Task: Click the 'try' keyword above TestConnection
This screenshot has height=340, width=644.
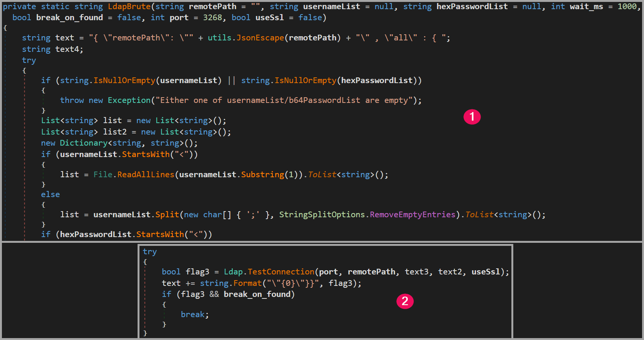Action: coord(150,252)
